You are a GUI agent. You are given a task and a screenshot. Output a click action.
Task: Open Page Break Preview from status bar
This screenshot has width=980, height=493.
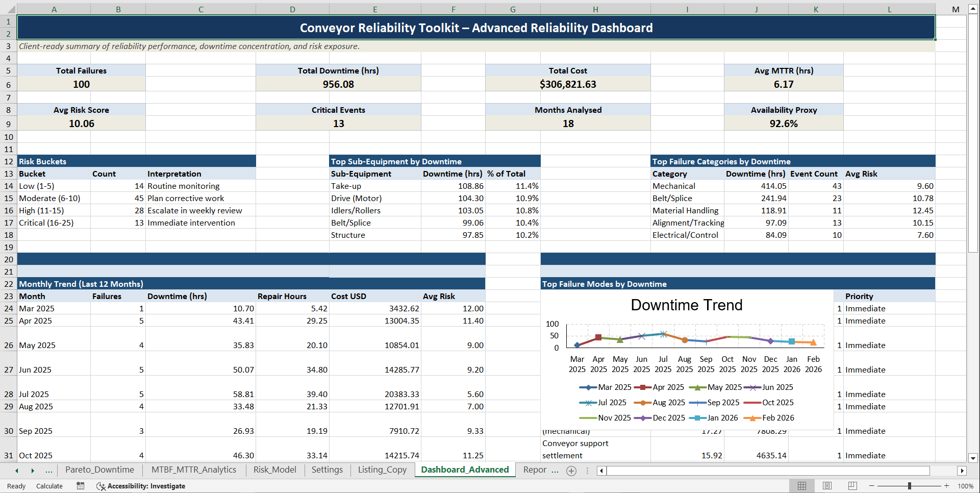click(x=852, y=486)
